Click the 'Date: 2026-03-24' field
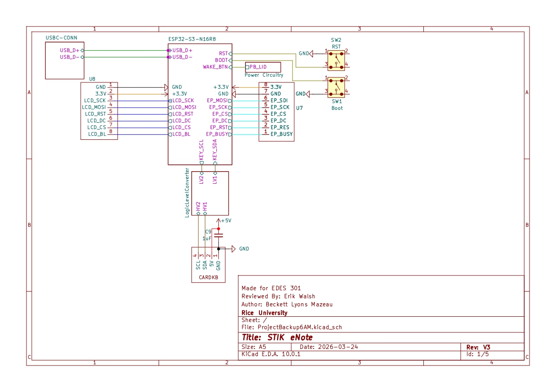 [329, 347]
